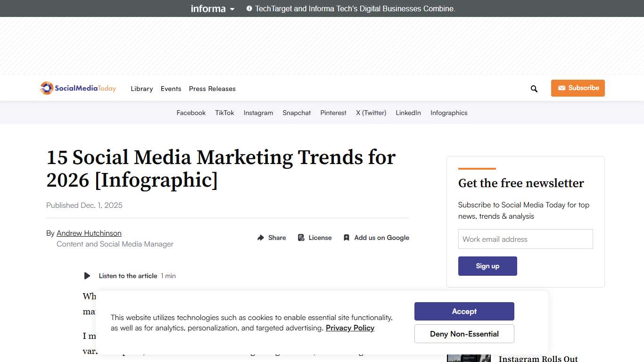The image size is (644, 362).
Task: Switch to the Instagram topic tab
Action: [x=258, y=113]
